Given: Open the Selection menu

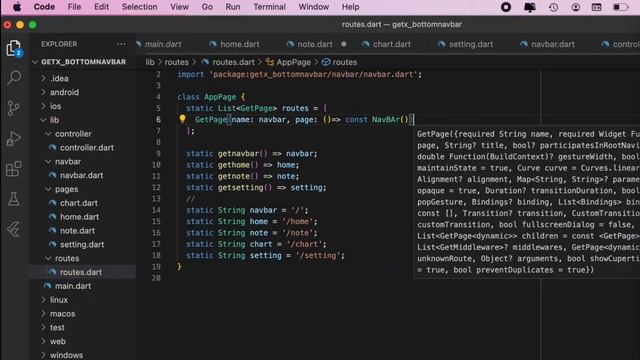Looking at the screenshot, I should 139,7.
